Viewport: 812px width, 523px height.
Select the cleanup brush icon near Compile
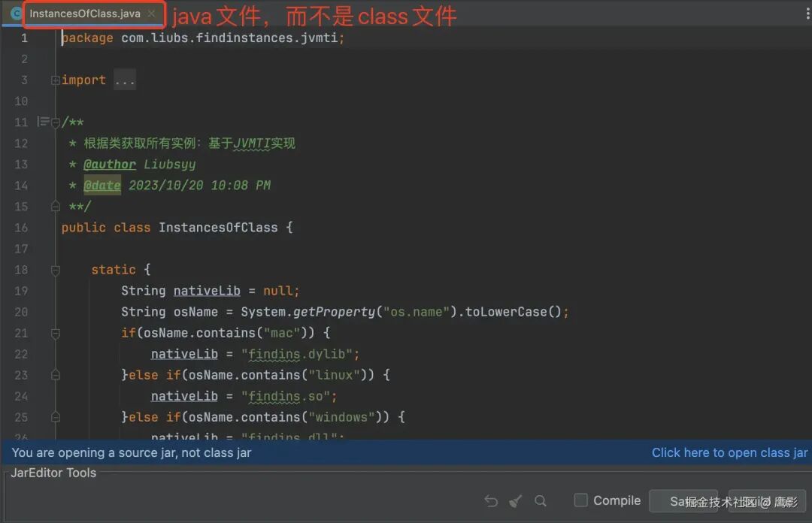click(516, 500)
